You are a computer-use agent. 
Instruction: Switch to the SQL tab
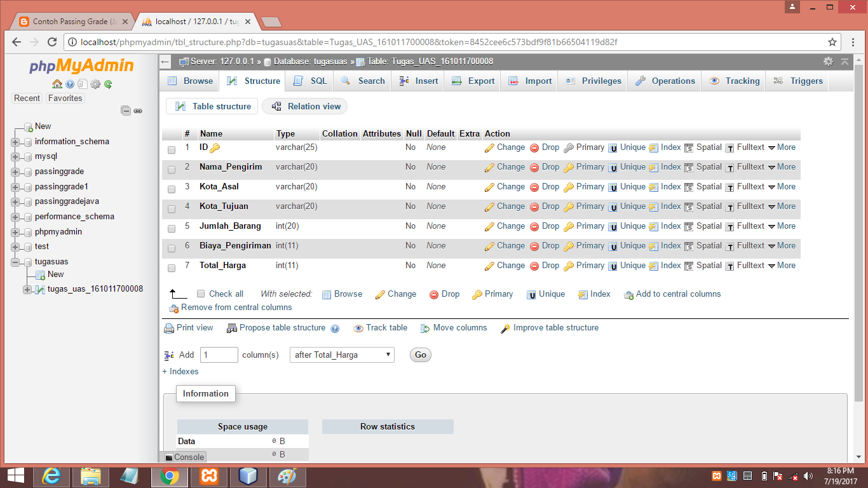point(309,81)
